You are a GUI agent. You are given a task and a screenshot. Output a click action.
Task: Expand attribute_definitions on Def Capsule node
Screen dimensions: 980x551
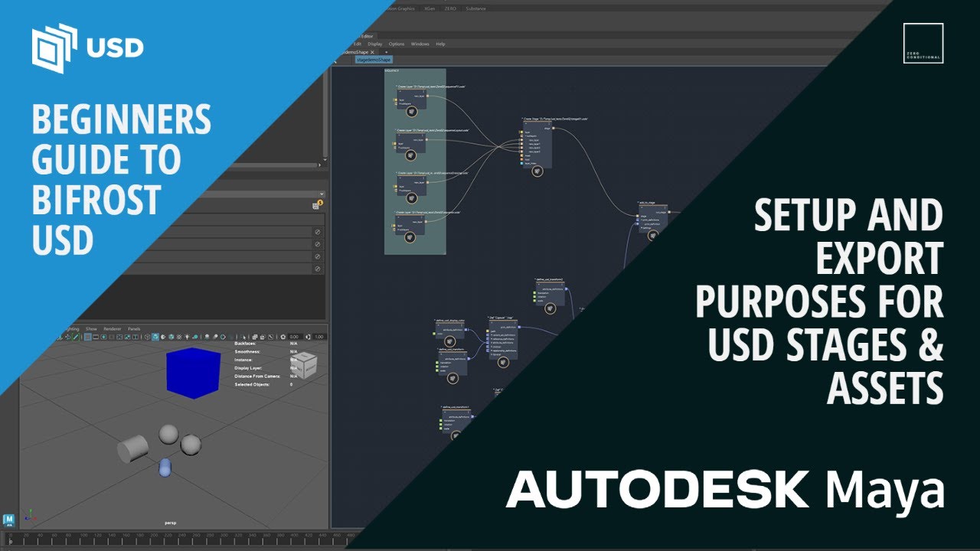click(x=503, y=343)
